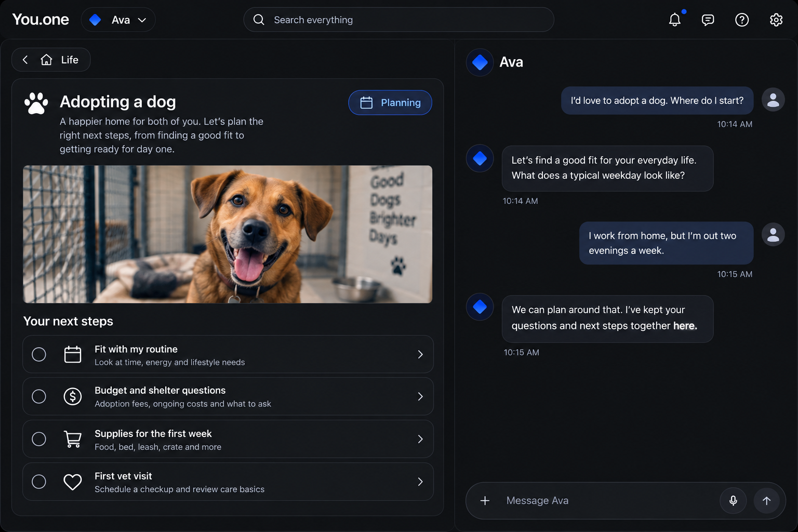The image size is (798, 532).
Task: Expand 'First vet visit' chevron
Action: tap(420, 482)
